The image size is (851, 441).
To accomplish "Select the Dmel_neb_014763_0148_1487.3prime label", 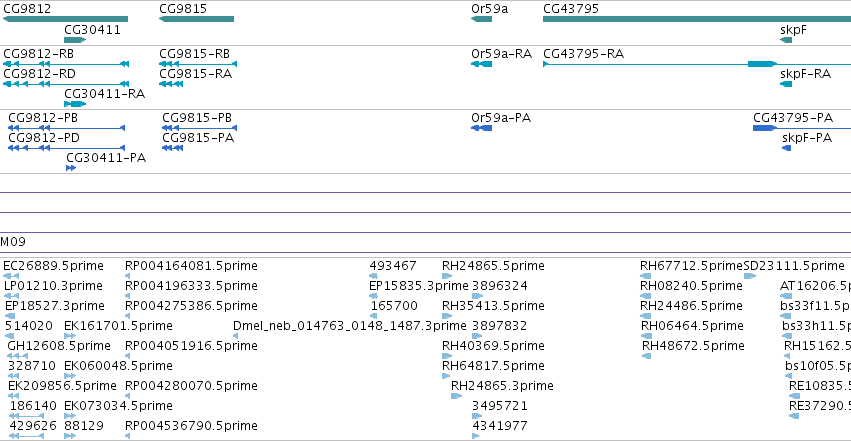I will [350, 325].
